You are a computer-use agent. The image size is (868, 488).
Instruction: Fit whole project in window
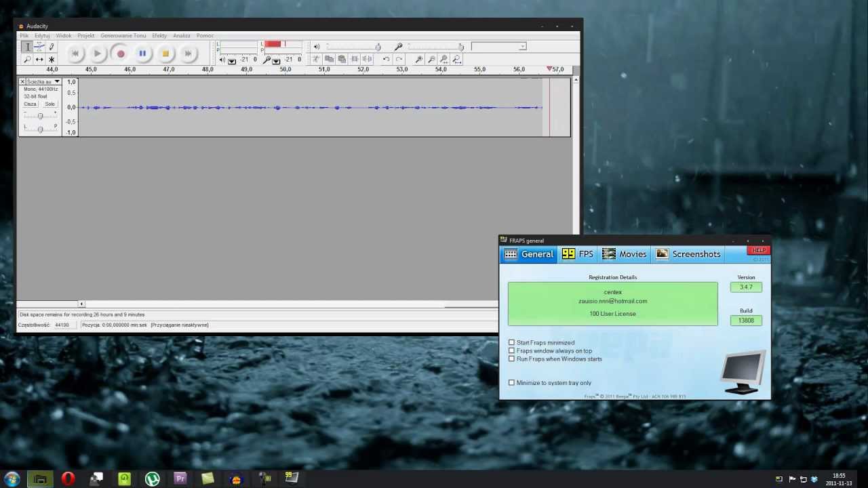[457, 60]
